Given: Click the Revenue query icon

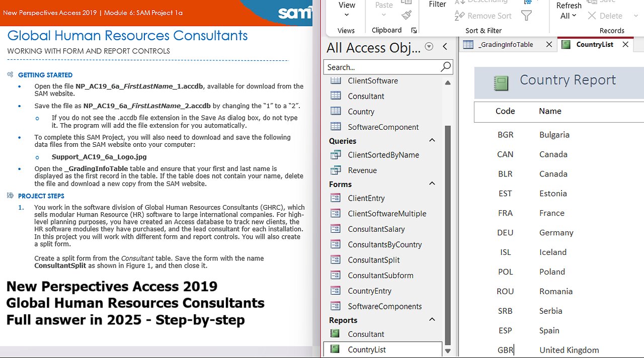Looking at the screenshot, I should tap(336, 170).
